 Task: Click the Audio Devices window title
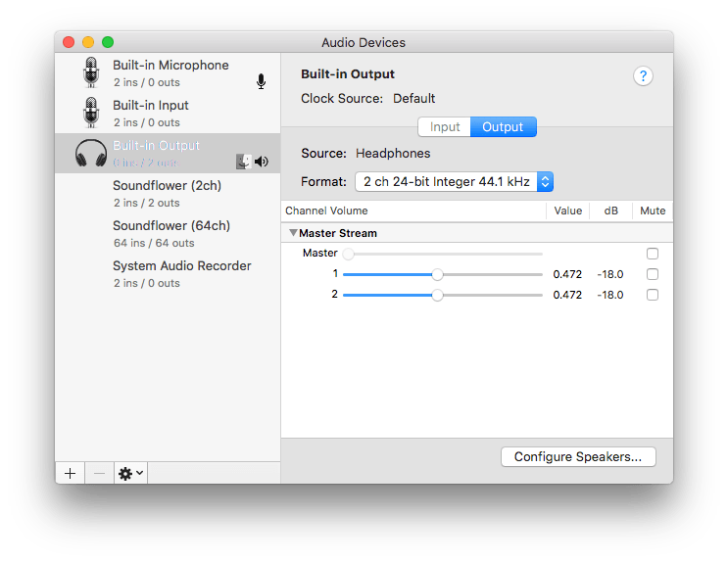(364, 43)
